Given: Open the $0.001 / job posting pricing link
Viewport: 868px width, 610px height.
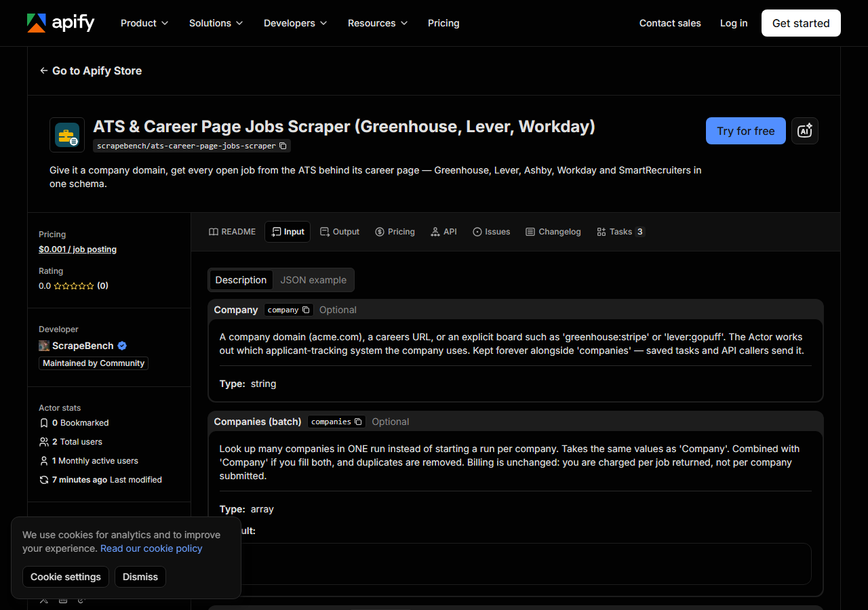Looking at the screenshot, I should pyautogui.click(x=77, y=249).
